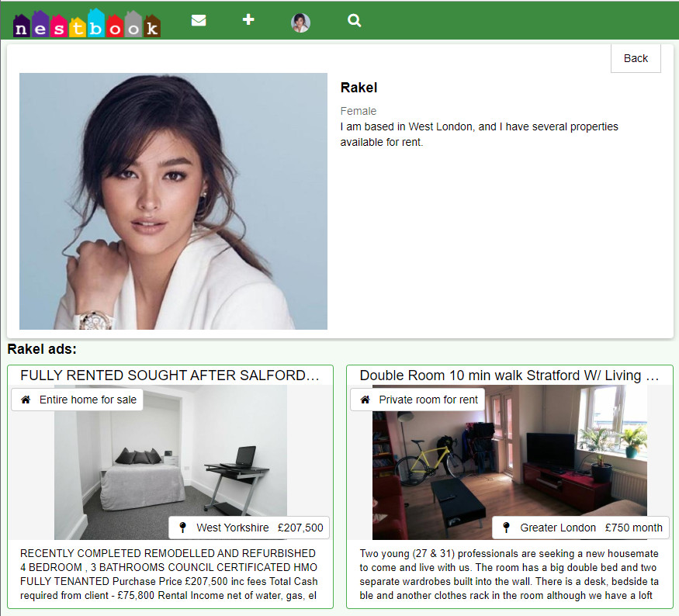Click the Stratford ad description text
The height and width of the screenshot is (616, 679).
(509, 575)
